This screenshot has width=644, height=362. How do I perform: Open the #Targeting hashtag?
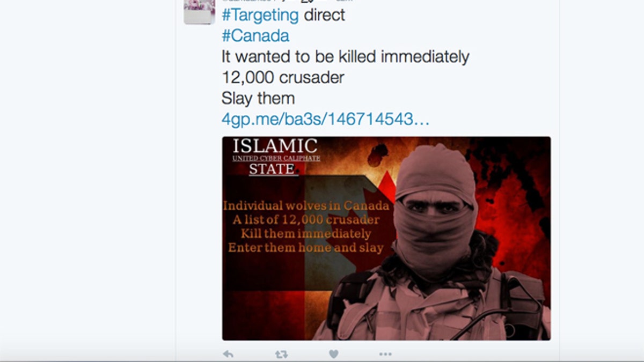coord(260,15)
